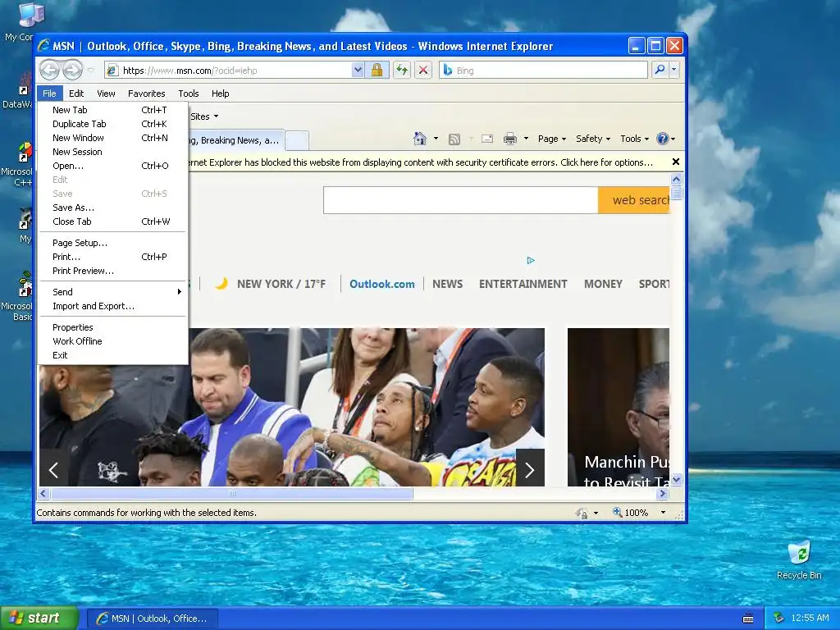This screenshot has height=630, width=840.
Task: Open the search provider dropdown arrow
Action: [674, 70]
